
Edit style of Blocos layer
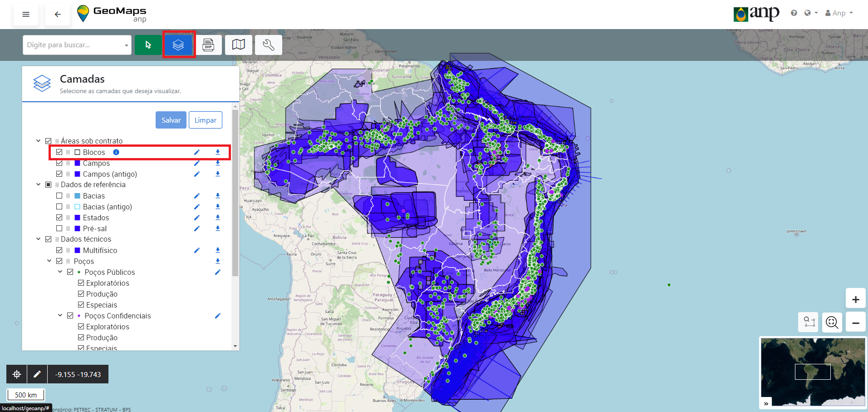coord(196,152)
